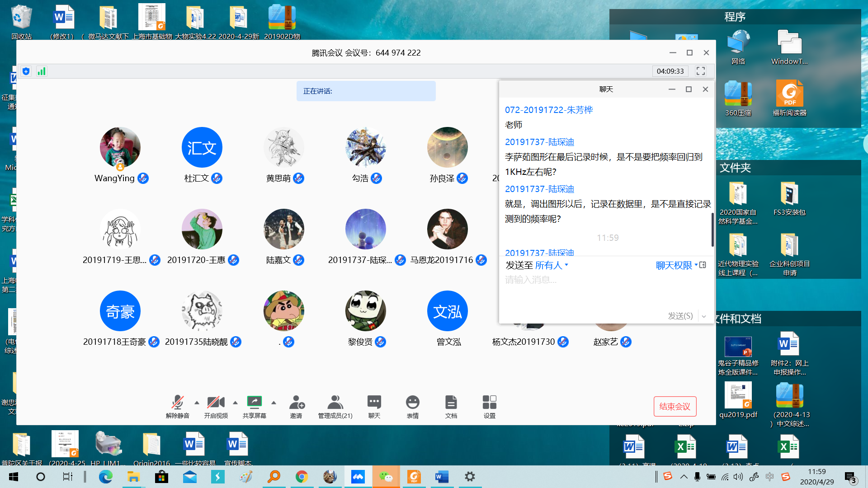Screen dimensions: 868x488
Task: Expand video options arrow beside camera
Action: 235,402
